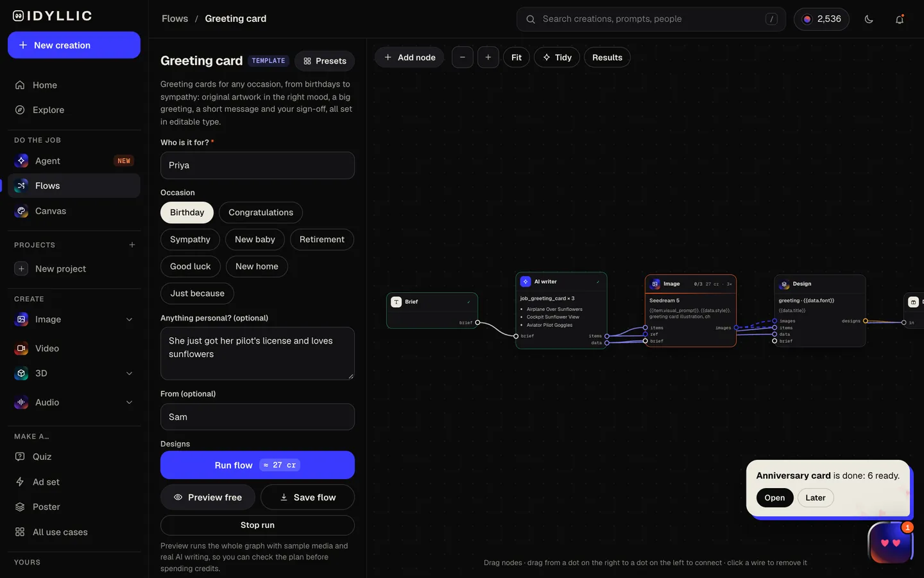Click the Preview free button
The width and height of the screenshot is (924, 578).
coord(207,497)
